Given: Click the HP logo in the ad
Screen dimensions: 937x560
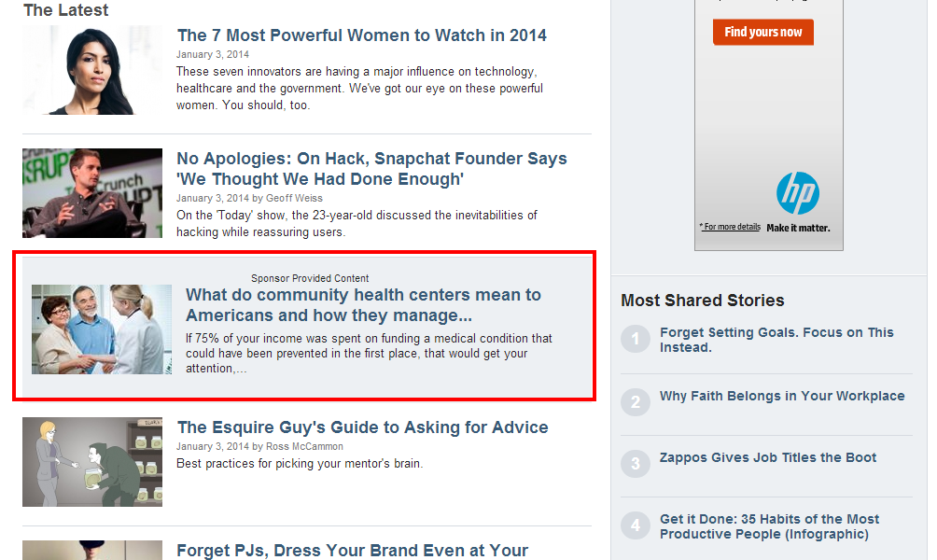Looking at the screenshot, I should (798, 193).
